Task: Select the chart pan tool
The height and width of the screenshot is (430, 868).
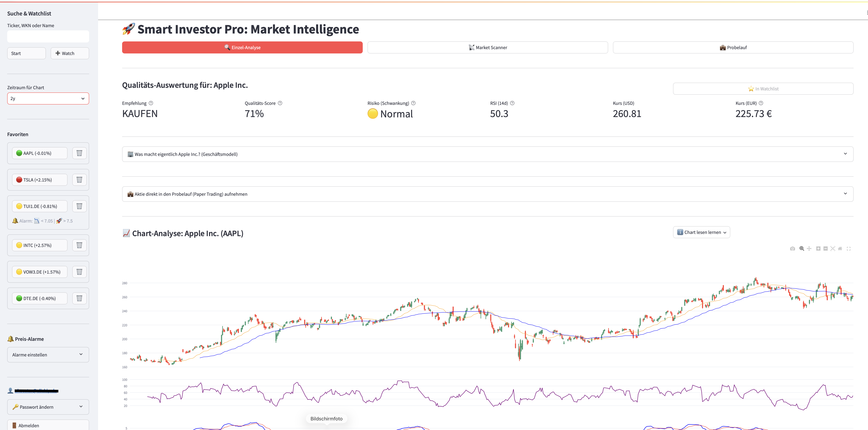Action: pyautogui.click(x=809, y=249)
